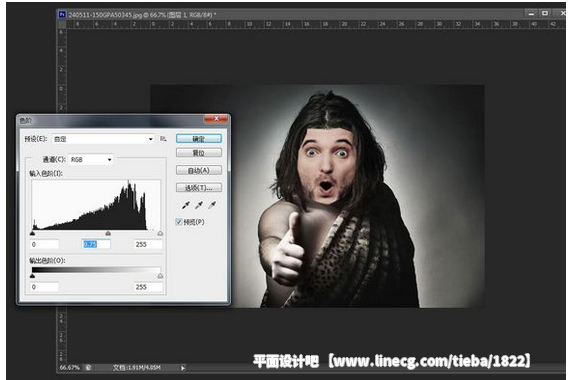Close the Levels dialog with red X
The image size is (571, 380).
(216, 119)
